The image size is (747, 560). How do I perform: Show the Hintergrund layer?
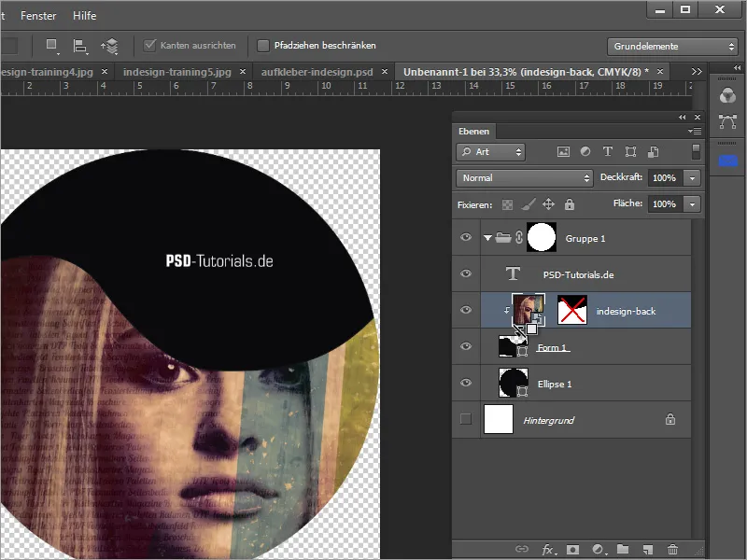[x=466, y=419]
